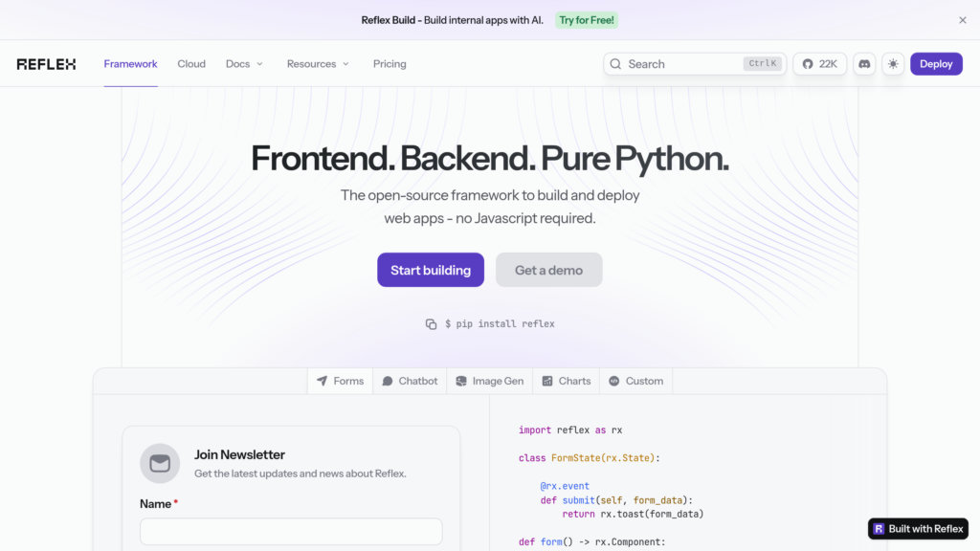The width and height of the screenshot is (980, 551).
Task: Click the Search input field
Action: pos(695,64)
